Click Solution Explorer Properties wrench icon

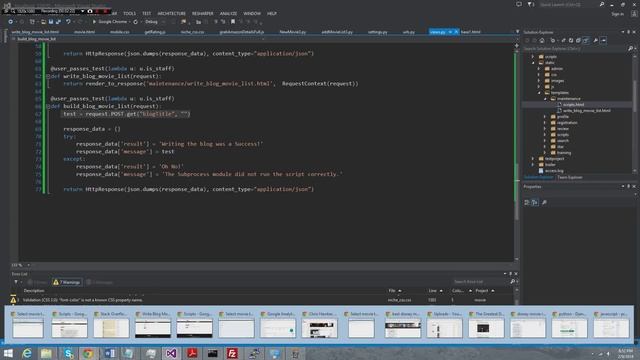click(596, 40)
